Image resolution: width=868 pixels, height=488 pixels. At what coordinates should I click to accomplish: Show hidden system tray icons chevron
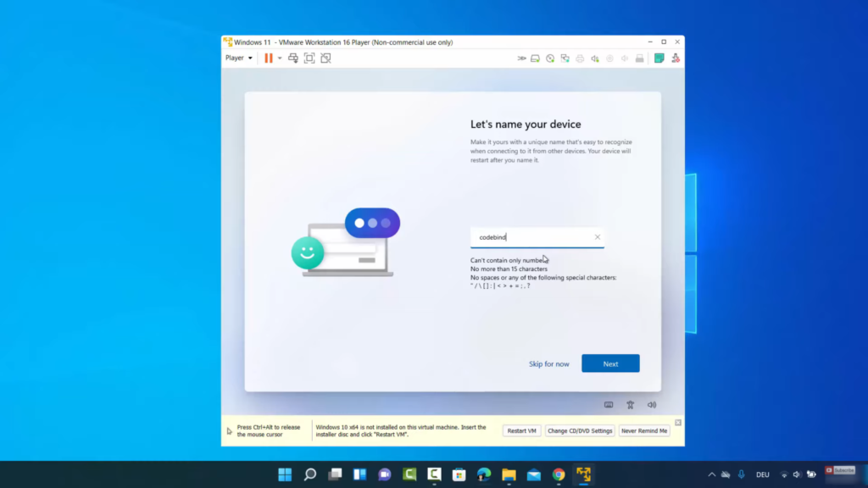[712, 474]
